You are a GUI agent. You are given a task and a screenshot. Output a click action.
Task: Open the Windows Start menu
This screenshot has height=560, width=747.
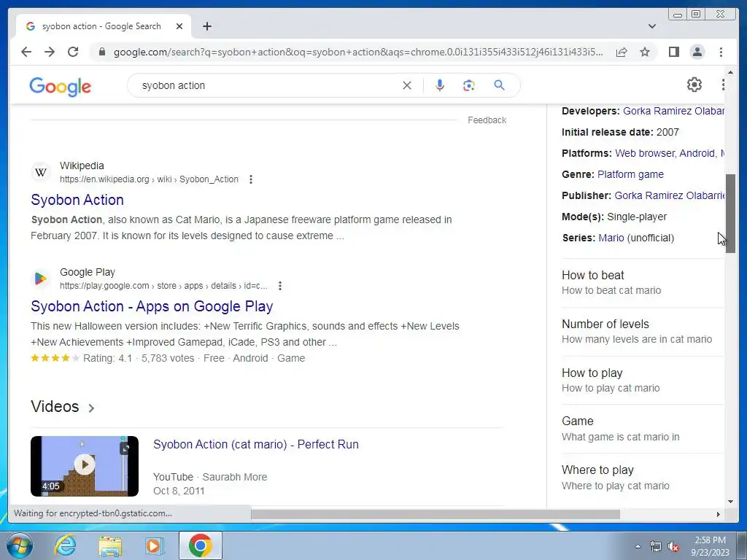(20, 545)
